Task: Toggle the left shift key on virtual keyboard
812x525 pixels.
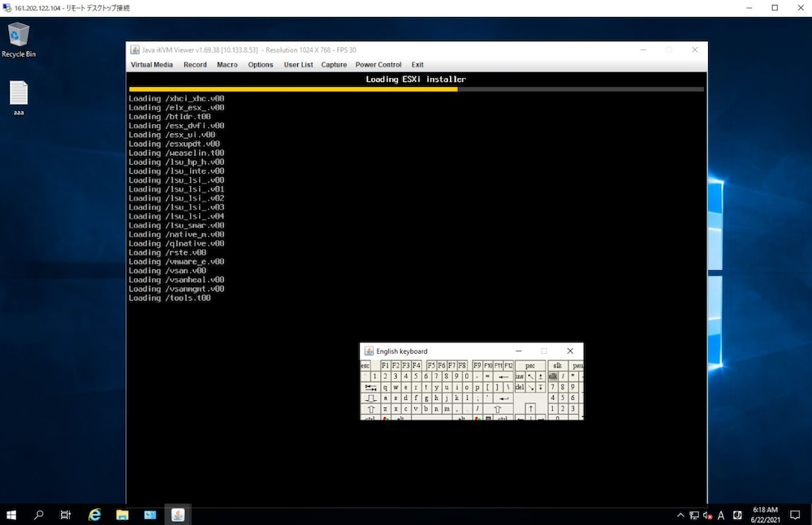Action: [371, 409]
